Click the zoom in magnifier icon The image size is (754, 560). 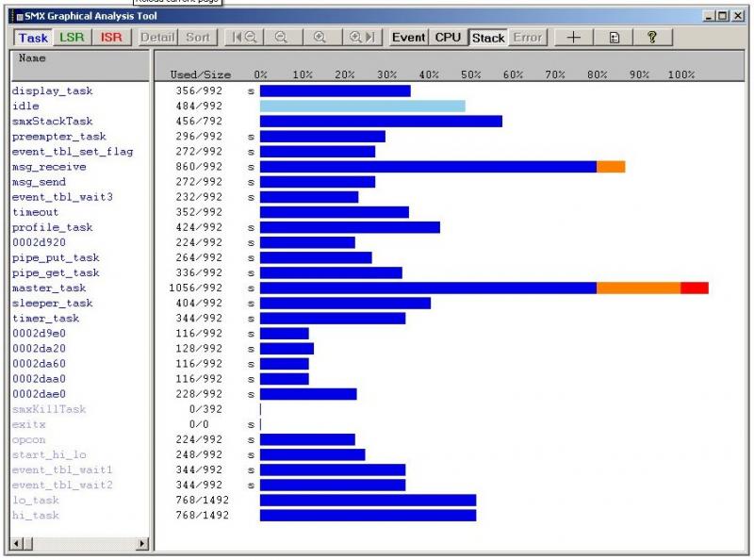click(320, 38)
